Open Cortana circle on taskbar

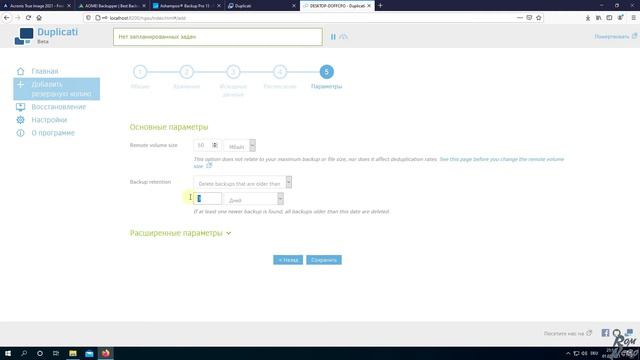click(40, 353)
